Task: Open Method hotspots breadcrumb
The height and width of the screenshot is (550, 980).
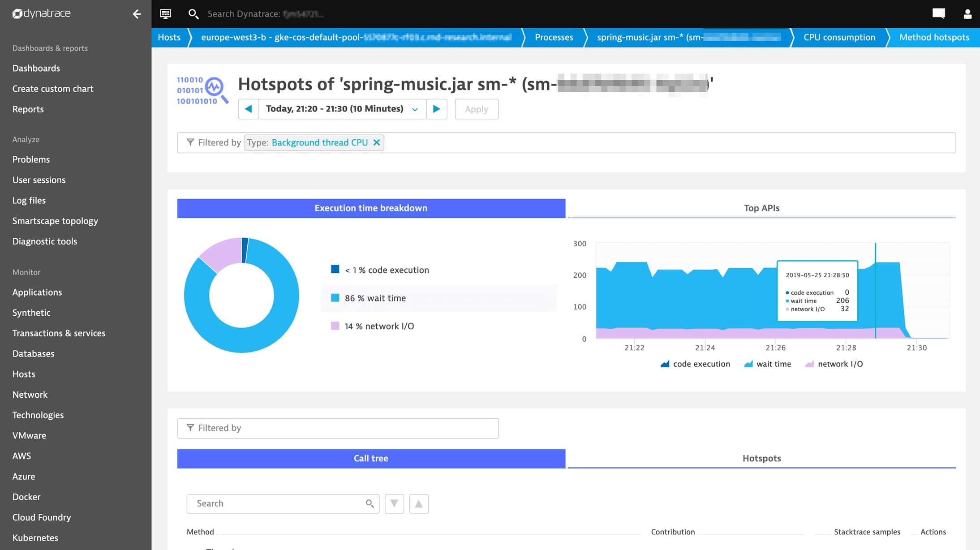Action: point(934,37)
